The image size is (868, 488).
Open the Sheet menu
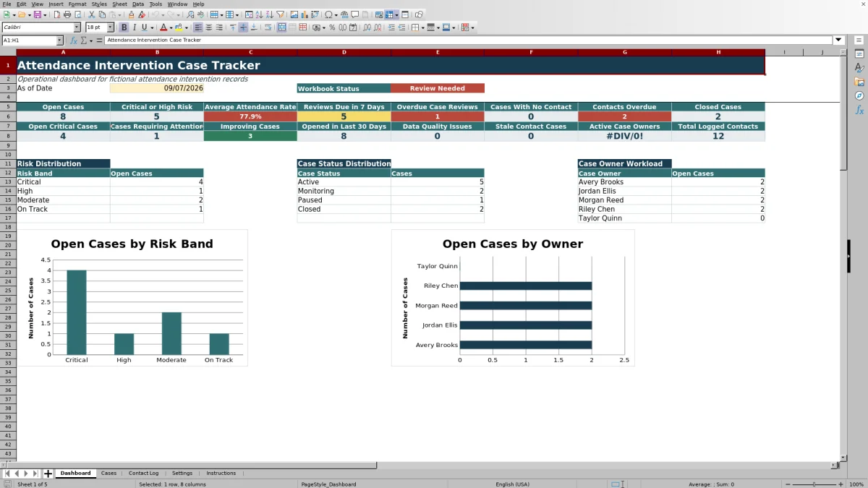119,4
